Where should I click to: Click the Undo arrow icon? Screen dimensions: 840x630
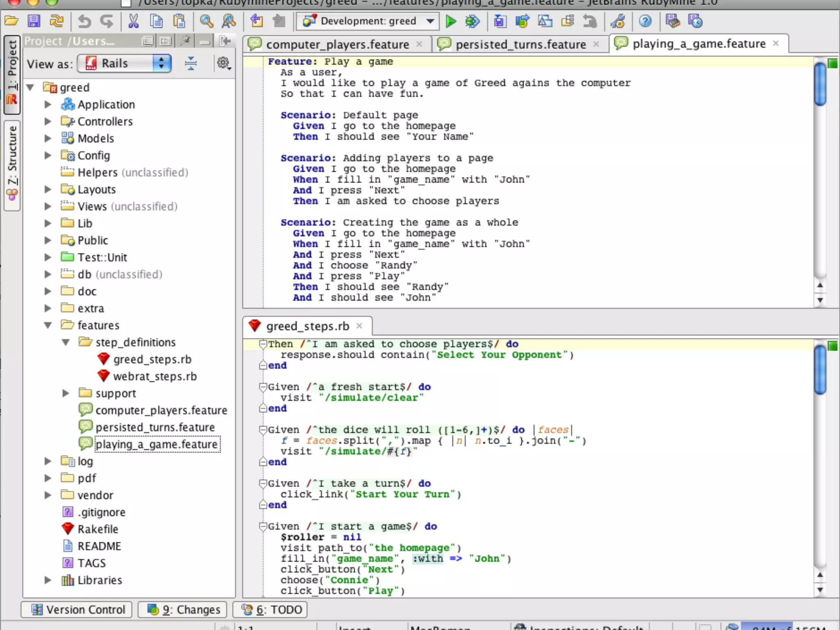coord(84,21)
